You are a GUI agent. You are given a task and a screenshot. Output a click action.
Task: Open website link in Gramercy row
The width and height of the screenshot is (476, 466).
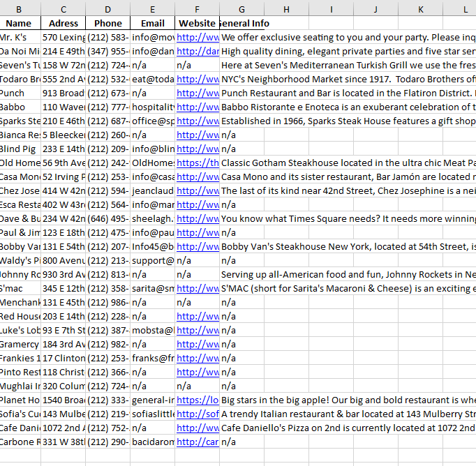198,345
